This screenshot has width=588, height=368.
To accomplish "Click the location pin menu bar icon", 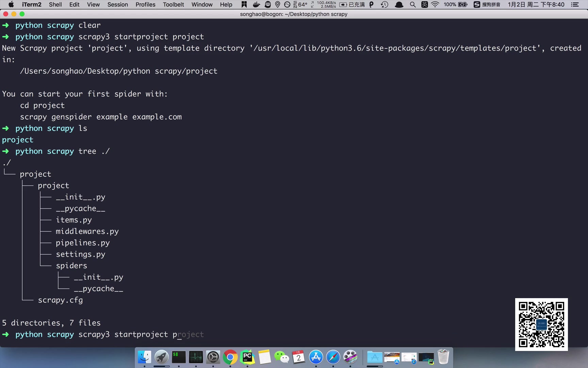I will (278, 4).
